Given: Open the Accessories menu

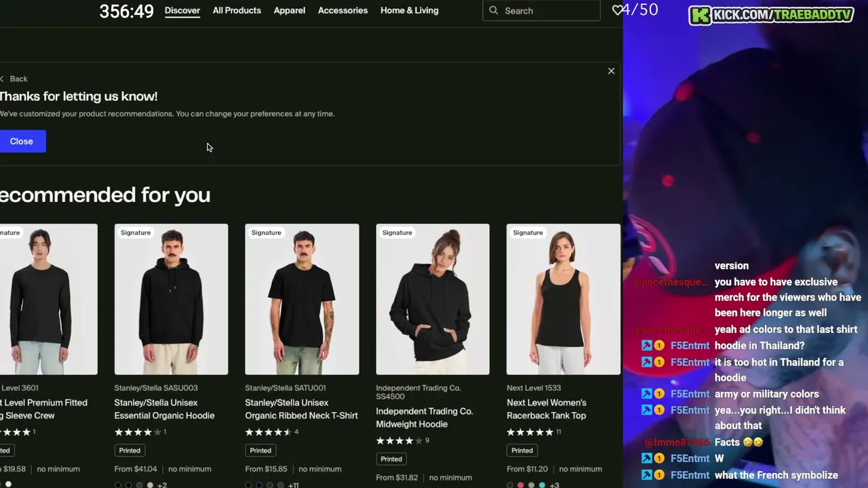Looking at the screenshot, I should 342,10.
